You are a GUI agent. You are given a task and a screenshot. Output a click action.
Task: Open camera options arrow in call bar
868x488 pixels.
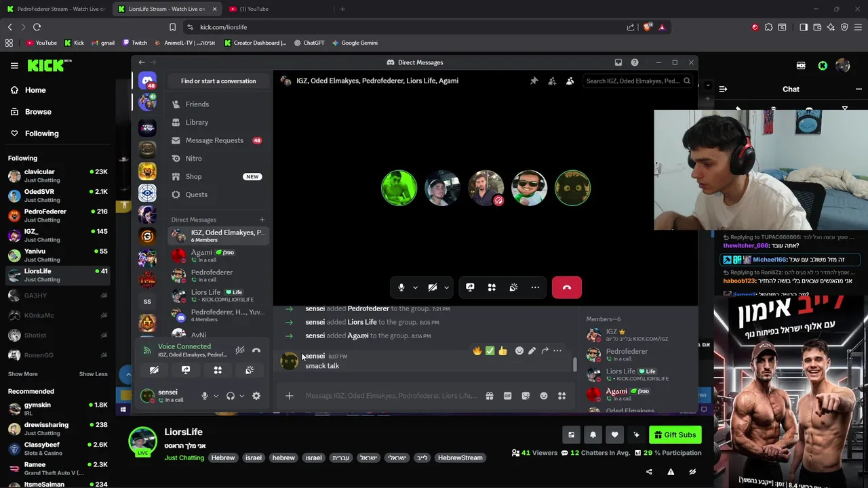click(446, 287)
